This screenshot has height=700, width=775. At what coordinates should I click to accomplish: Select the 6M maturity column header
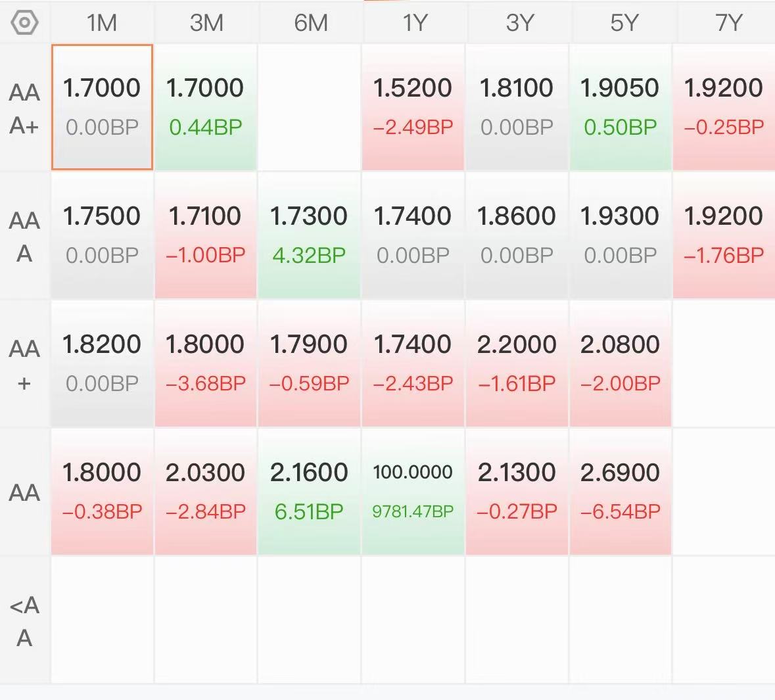click(x=310, y=23)
